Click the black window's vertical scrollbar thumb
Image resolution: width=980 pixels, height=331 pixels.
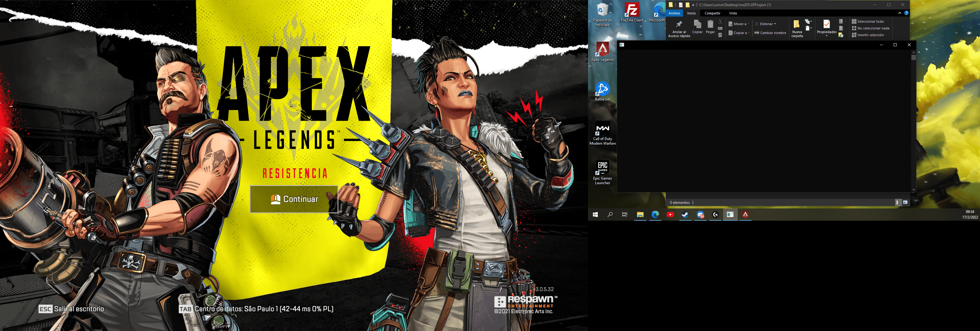click(x=914, y=58)
